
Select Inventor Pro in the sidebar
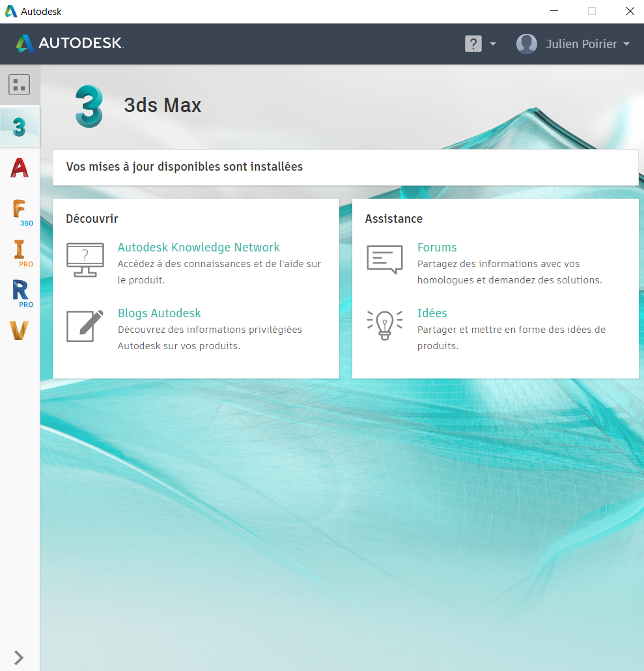tap(21, 253)
